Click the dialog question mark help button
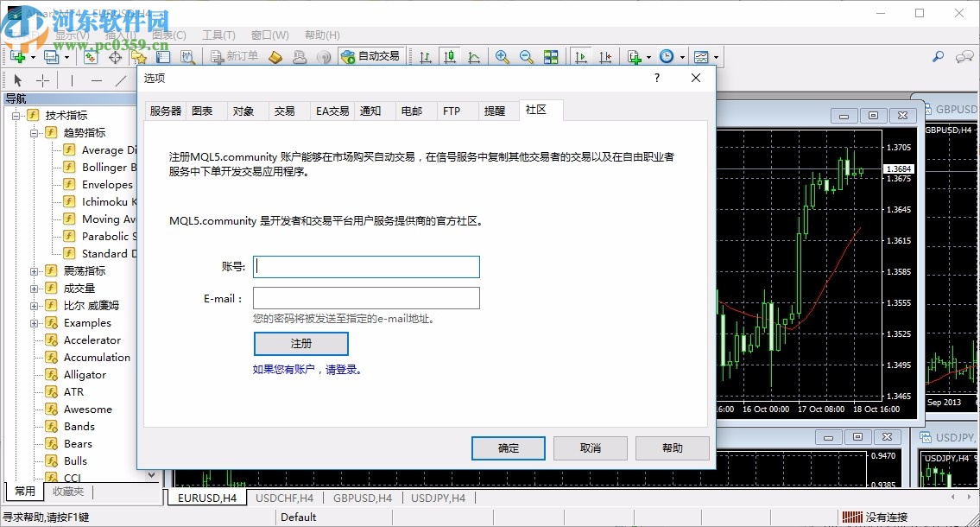Image resolution: width=980 pixels, height=527 pixels. tap(657, 78)
